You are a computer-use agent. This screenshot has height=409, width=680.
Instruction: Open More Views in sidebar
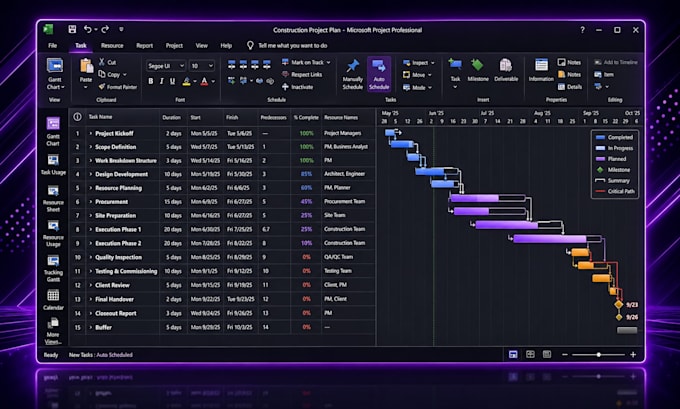click(x=53, y=330)
